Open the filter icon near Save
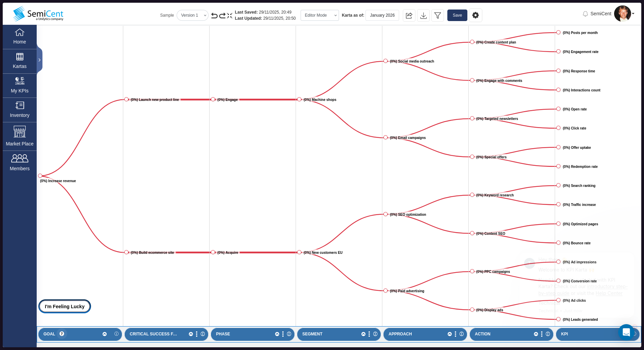The image size is (644, 350). pyautogui.click(x=437, y=15)
